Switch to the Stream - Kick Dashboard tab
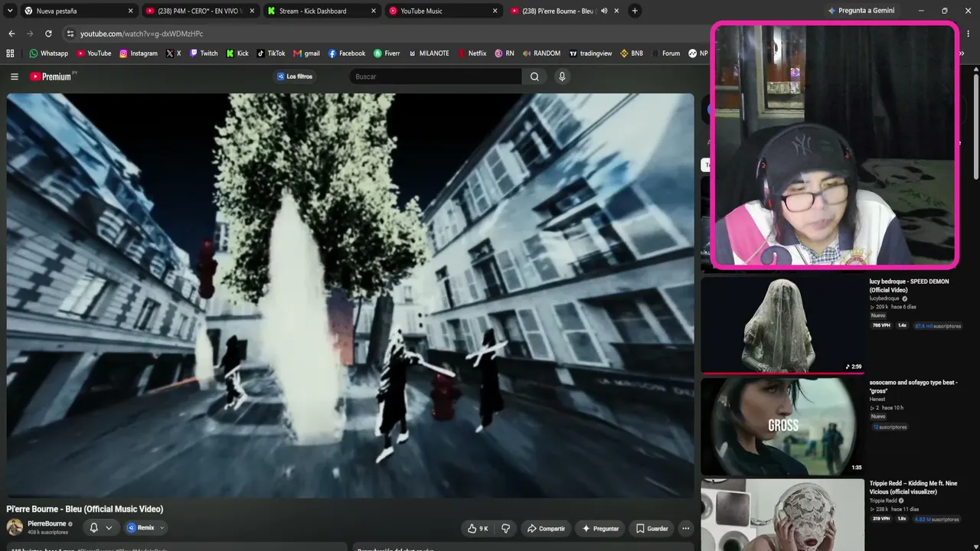980x551 pixels. click(322, 11)
